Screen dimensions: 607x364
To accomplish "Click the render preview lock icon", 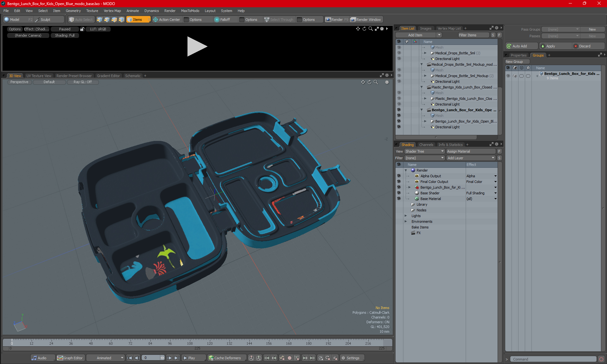I will (x=82, y=29).
